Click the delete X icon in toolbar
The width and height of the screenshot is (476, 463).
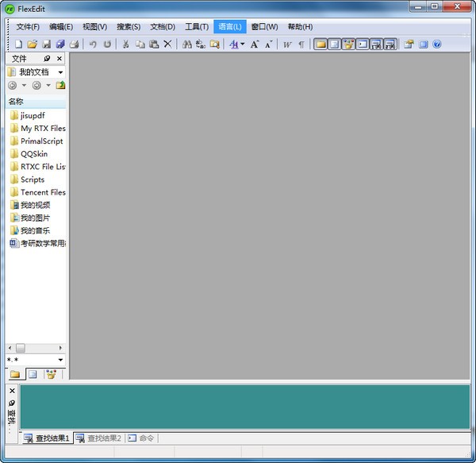(167, 44)
